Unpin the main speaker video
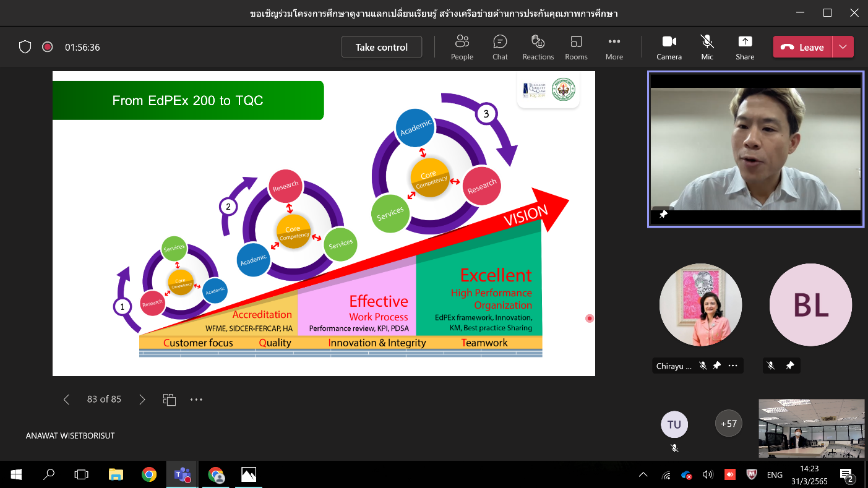Image resolution: width=868 pixels, height=488 pixels. pyautogui.click(x=663, y=214)
